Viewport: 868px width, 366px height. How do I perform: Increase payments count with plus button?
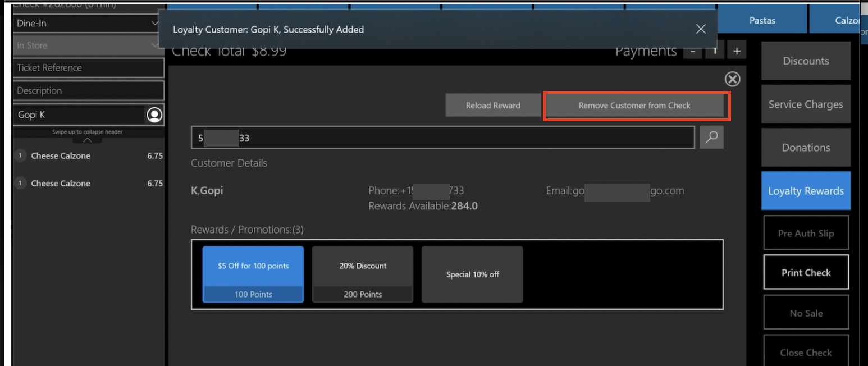click(x=737, y=51)
